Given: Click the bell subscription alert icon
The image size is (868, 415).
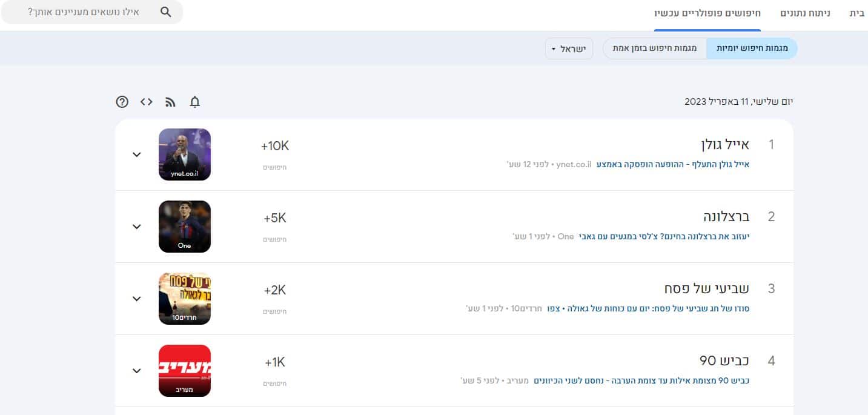Looking at the screenshot, I should click(x=194, y=102).
